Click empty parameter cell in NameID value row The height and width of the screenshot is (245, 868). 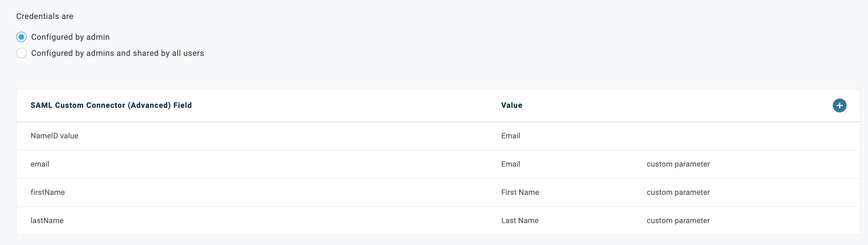pyautogui.click(x=678, y=136)
